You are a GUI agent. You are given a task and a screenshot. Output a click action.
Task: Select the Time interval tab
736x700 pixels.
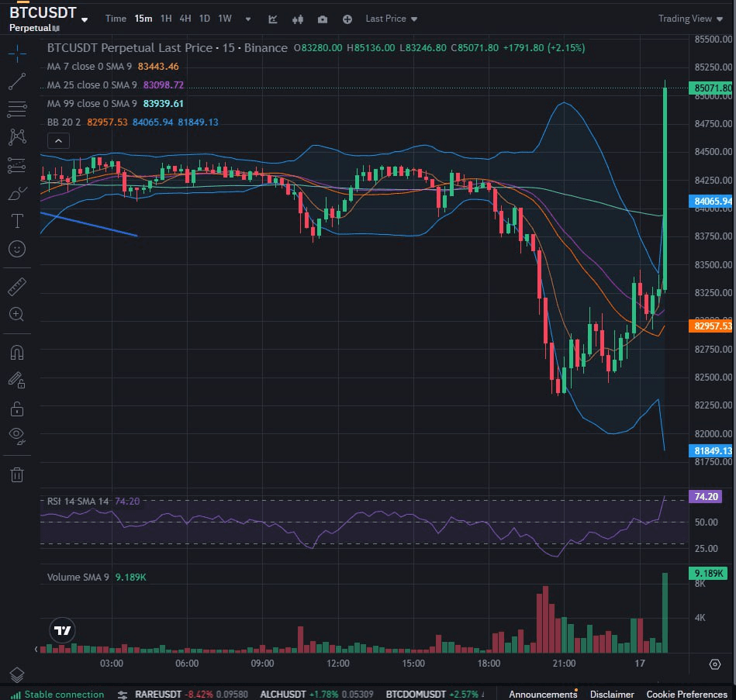point(116,19)
